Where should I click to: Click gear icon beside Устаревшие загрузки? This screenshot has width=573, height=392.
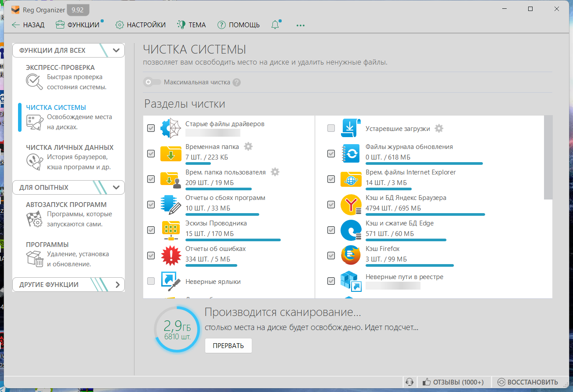tap(439, 128)
